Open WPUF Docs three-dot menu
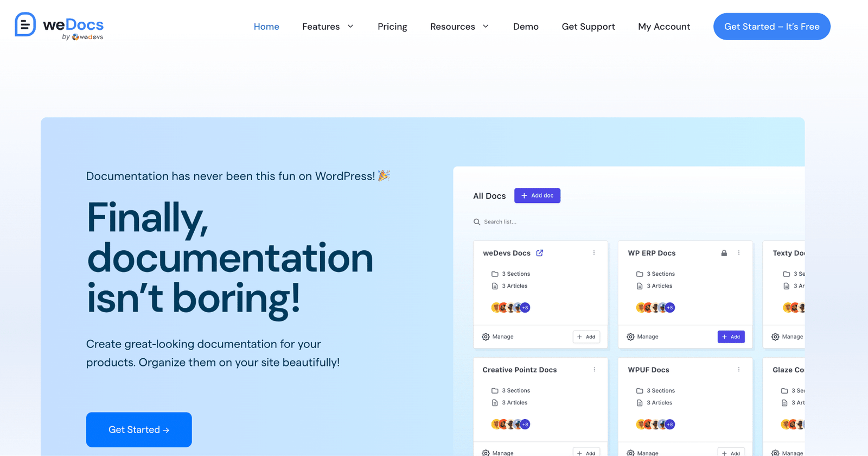 click(739, 370)
